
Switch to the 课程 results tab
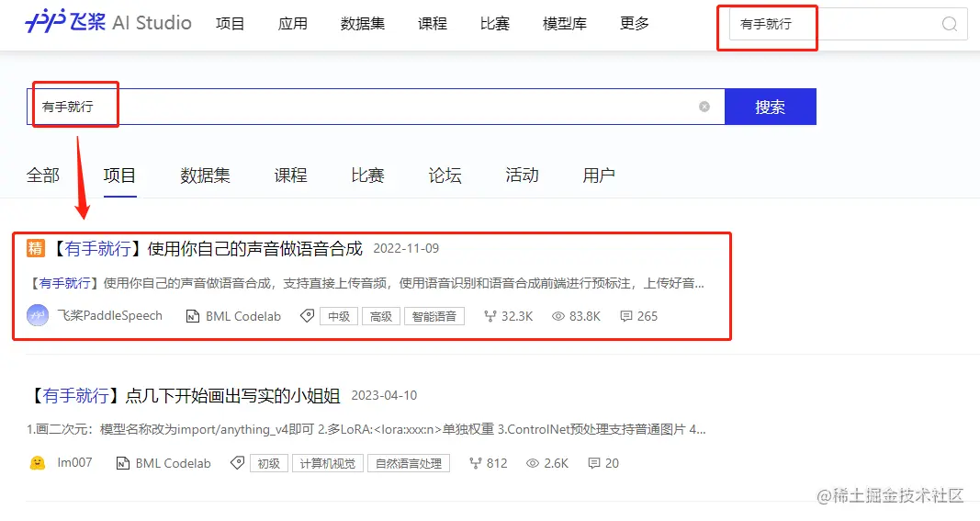coord(290,176)
